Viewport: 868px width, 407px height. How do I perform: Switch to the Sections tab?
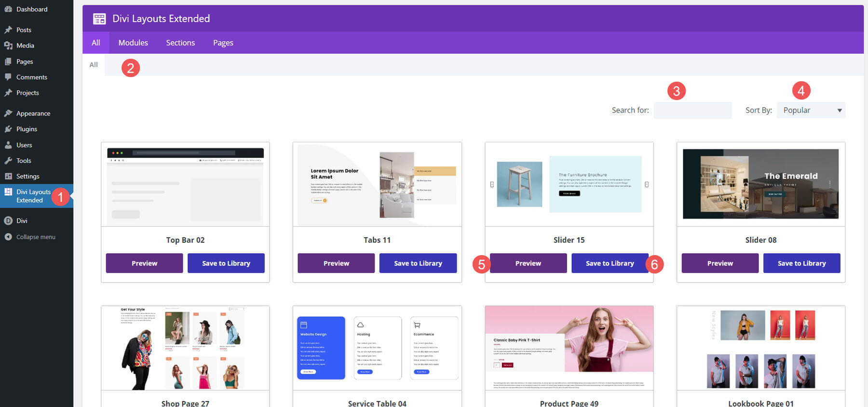point(180,43)
